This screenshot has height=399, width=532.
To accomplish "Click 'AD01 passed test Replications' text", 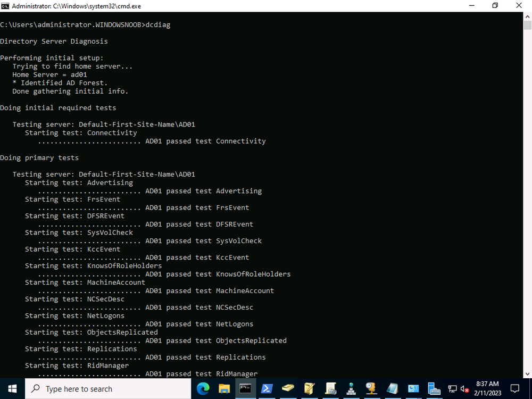I will coord(205,358).
